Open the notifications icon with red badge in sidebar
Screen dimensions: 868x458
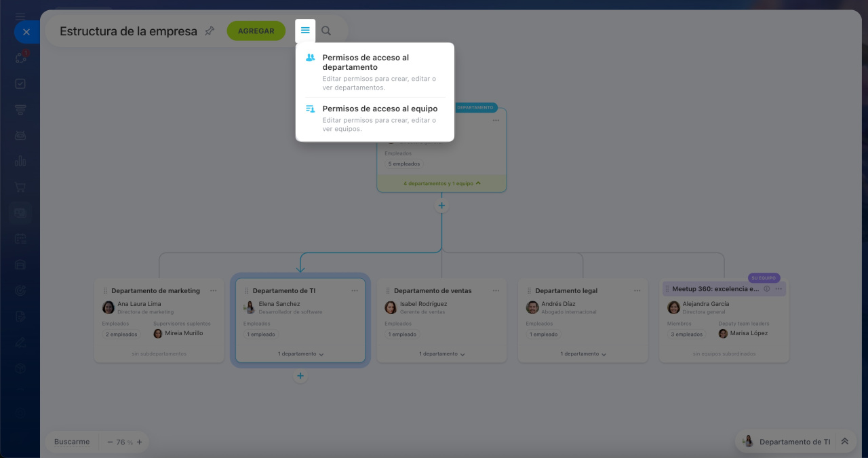click(x=20, y=58)
